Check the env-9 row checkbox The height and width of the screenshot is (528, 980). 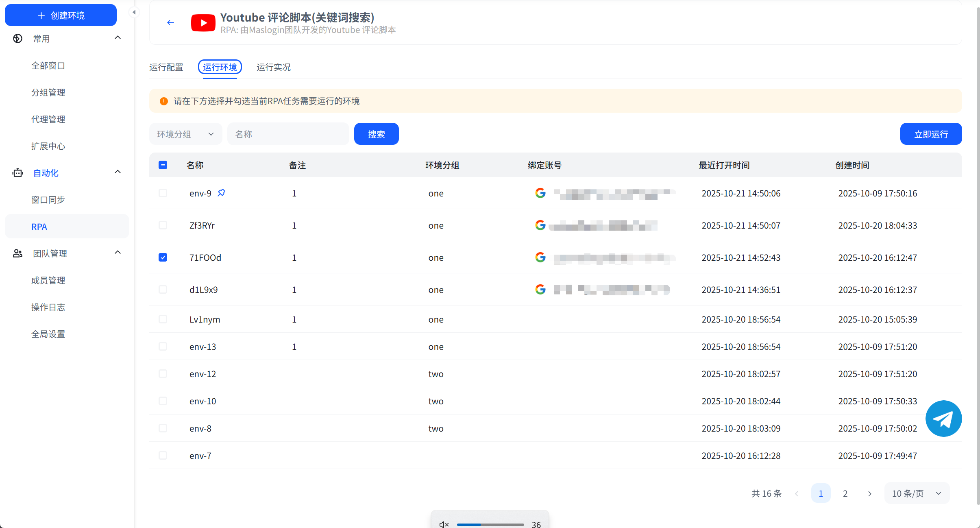tap(163, 193)
